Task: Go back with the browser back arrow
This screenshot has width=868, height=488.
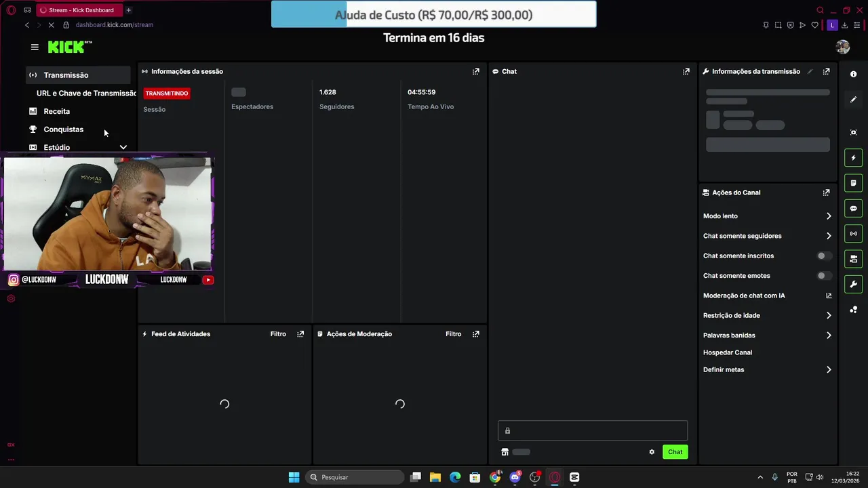Action: 27,25
